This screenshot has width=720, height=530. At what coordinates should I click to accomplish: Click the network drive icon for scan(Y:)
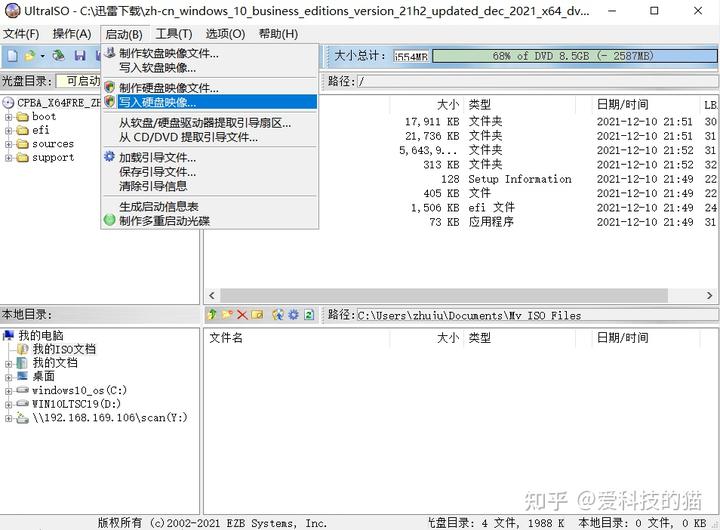22,417
